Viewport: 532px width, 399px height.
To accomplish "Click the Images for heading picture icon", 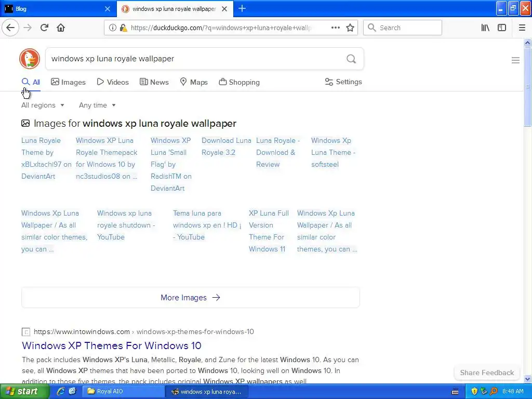I will 25,123.
